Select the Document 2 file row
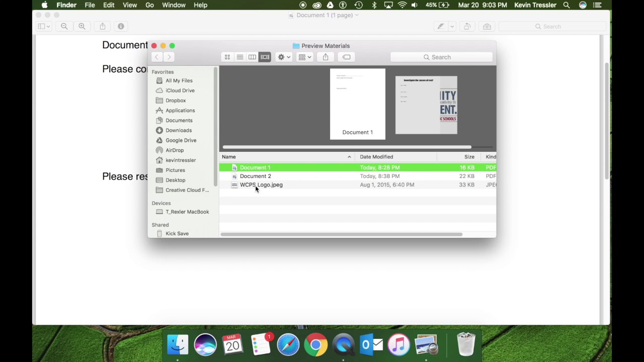Viewport: 644px width, 362px height. tap(358, 176)
